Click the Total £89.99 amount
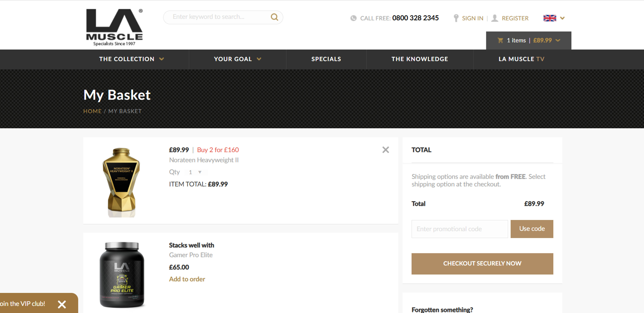644x313 pixels. coord(534,204)
